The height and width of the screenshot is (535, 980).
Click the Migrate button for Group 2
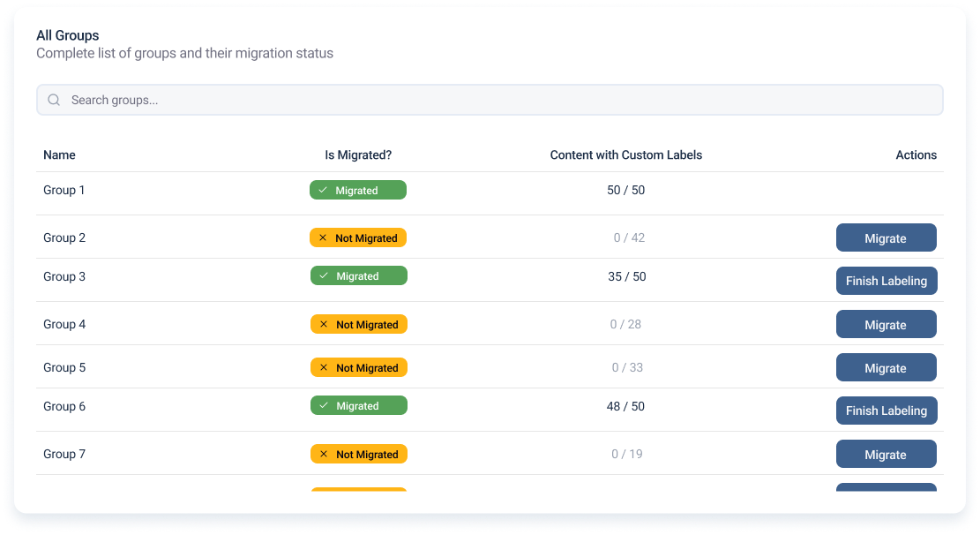pos(886,237)
